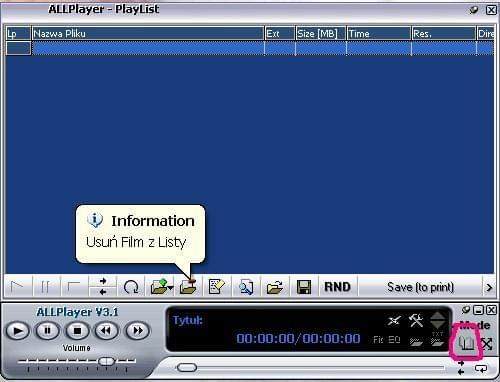
Task: Toggle the RND random playback button
Action: [337, 287]
